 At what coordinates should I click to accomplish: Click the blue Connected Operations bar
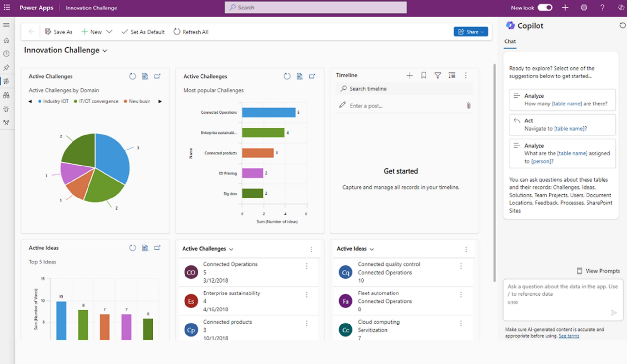point(268,112)
